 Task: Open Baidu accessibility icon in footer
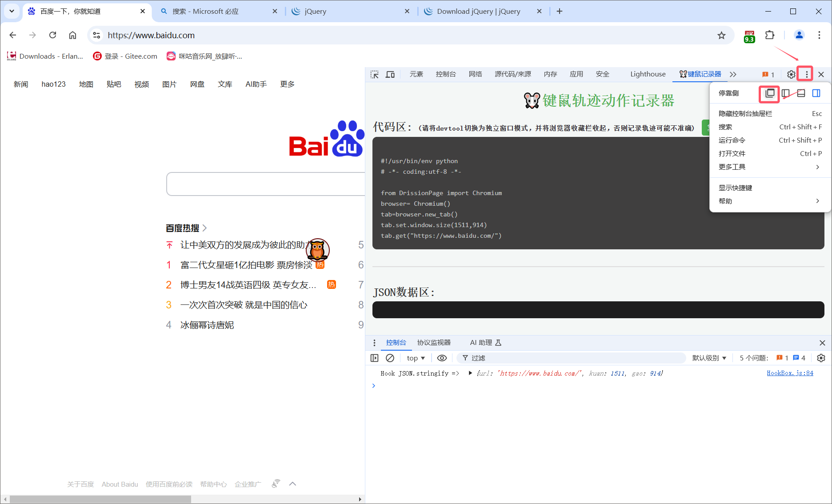(276, 484)
